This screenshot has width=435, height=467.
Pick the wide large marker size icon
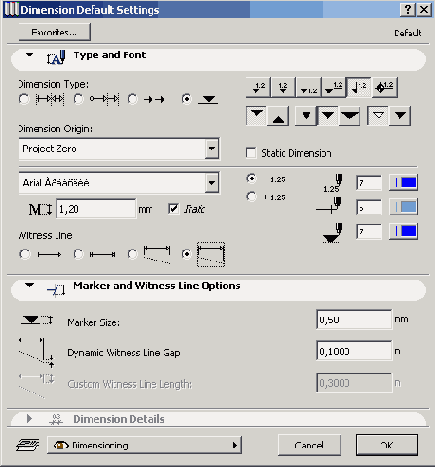point(349,116)
